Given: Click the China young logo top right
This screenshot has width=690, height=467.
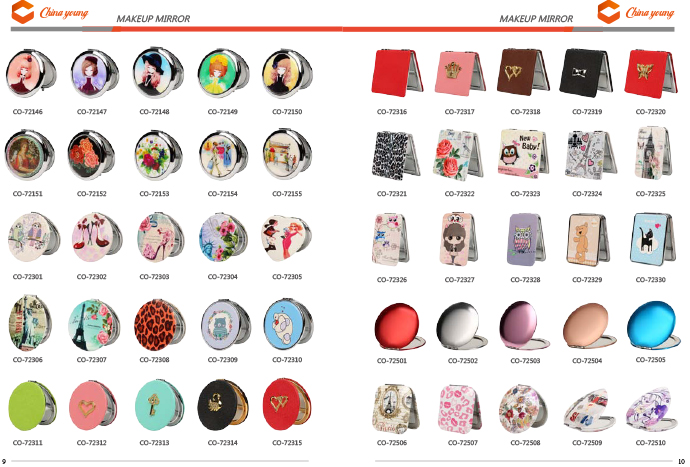Looking at the screenshot, I should pos(636,12).
